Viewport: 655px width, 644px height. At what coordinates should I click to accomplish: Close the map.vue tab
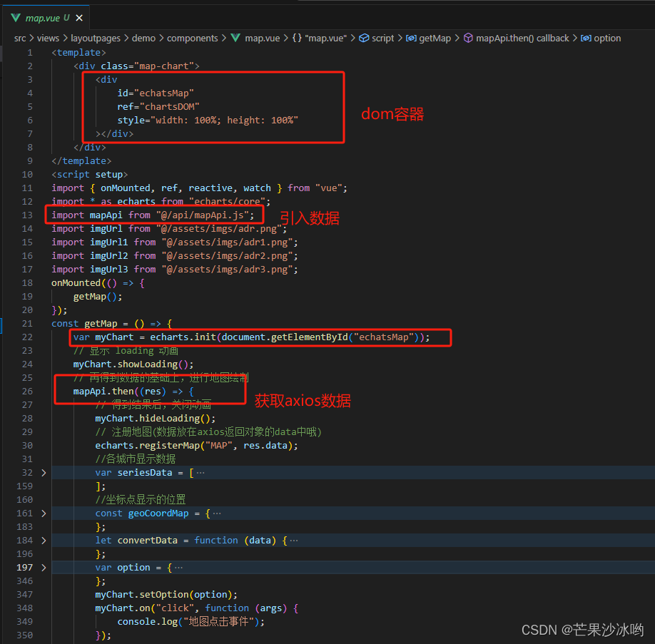coord(79,18)
